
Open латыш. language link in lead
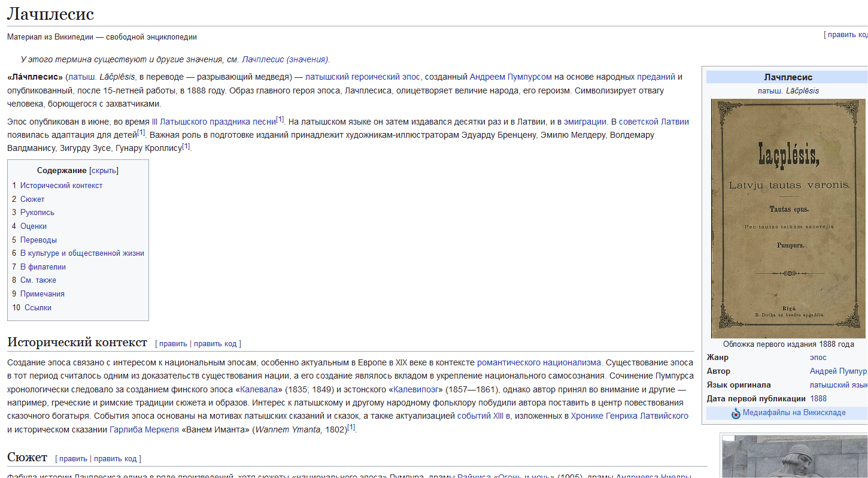[x=81, y=77]
